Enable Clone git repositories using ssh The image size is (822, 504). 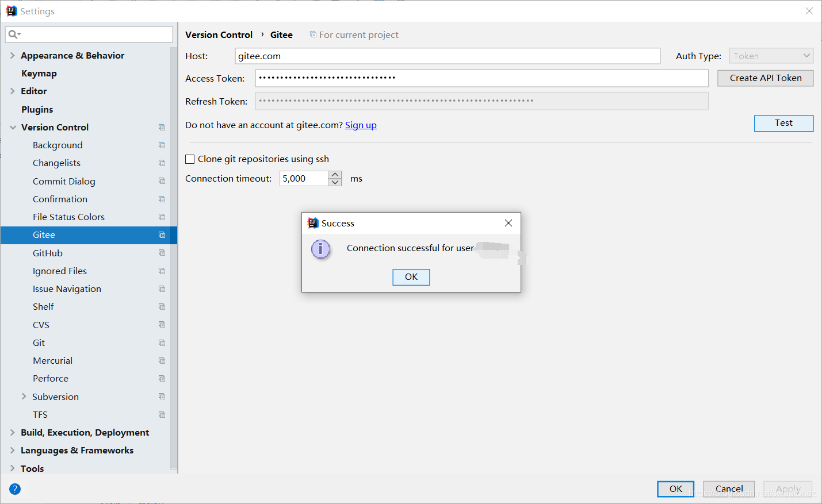pos(190,159)
